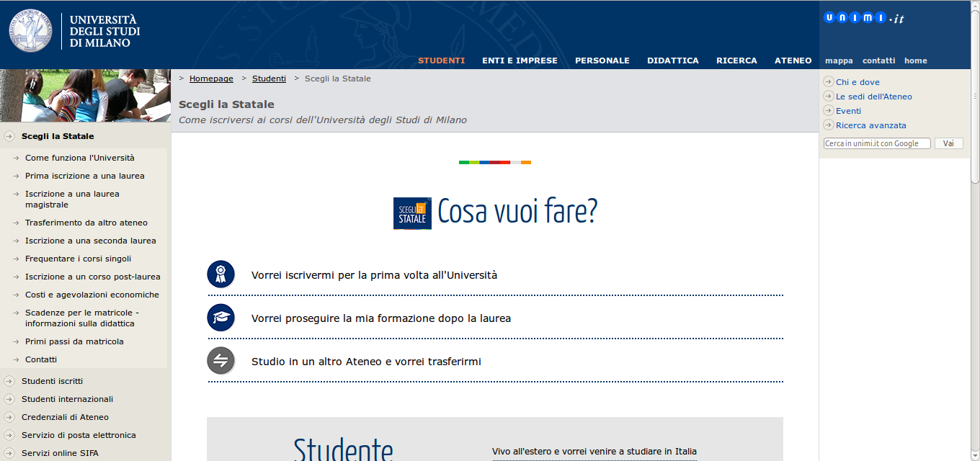Open Iscrizione a una laurea magistrale

pos(72,199)
